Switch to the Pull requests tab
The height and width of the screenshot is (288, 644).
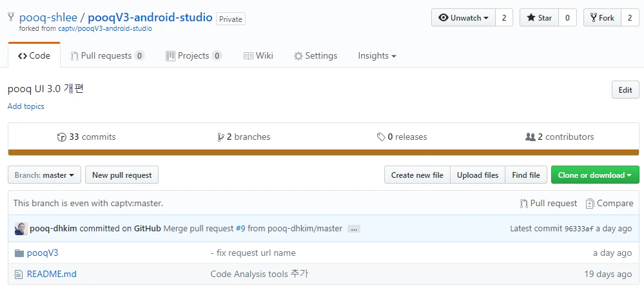point(107,56)
